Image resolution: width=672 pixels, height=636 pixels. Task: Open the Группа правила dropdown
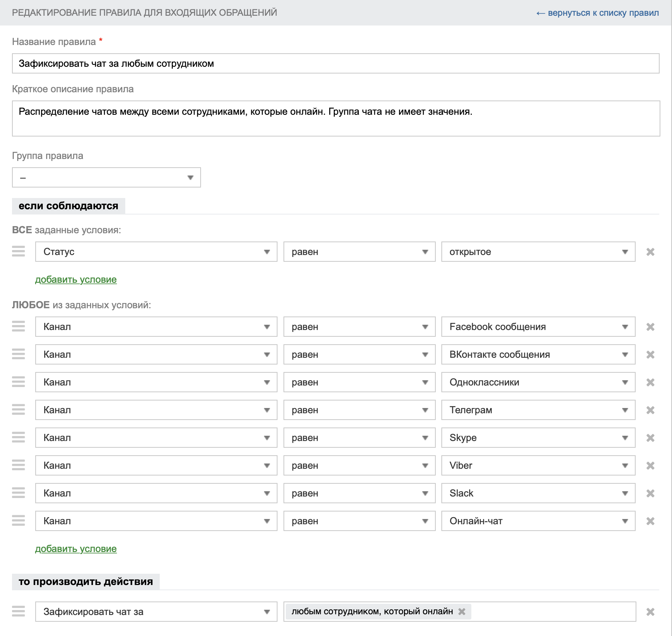(106, 177)
